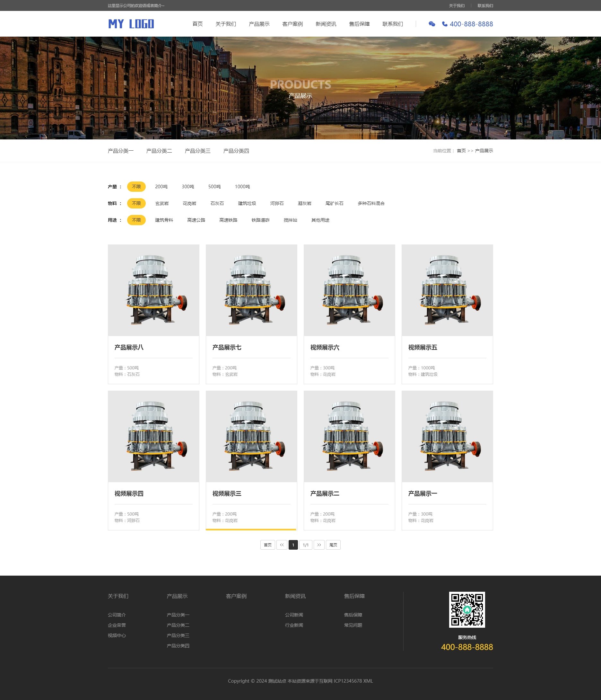
Task: Open 客户案例 in the main navigation
Action: [x=292, y=24]
